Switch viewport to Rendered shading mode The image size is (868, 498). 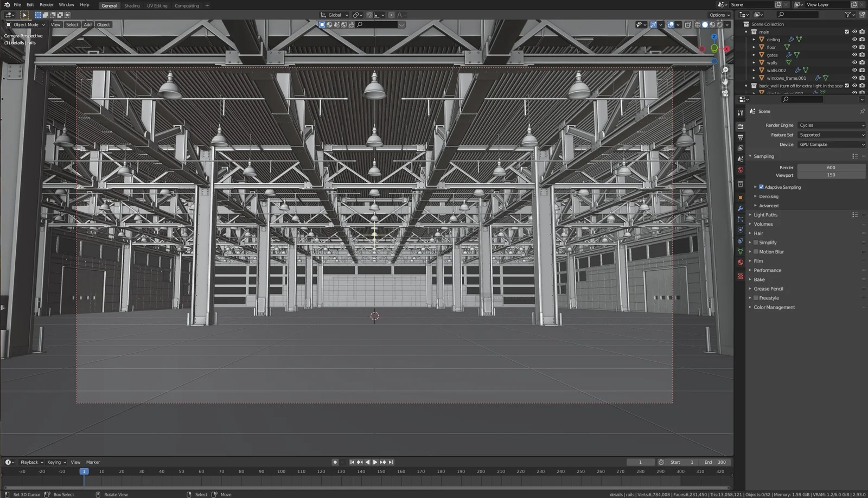(719, 24)
